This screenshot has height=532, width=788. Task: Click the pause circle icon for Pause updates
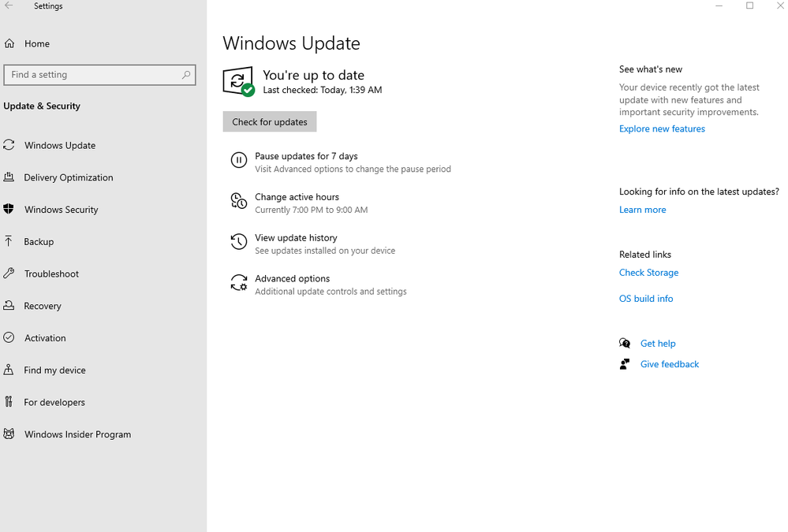(239, 160)
